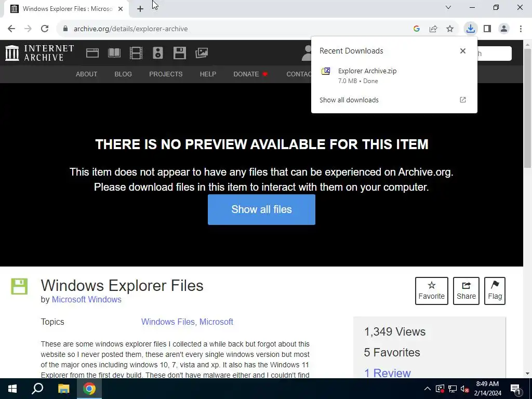
Task: Click the security tray icon with the red badge
Action: [440, 389]
